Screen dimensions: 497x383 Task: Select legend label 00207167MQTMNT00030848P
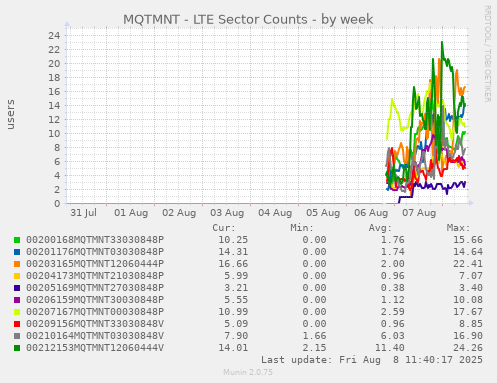click(95, 312)
